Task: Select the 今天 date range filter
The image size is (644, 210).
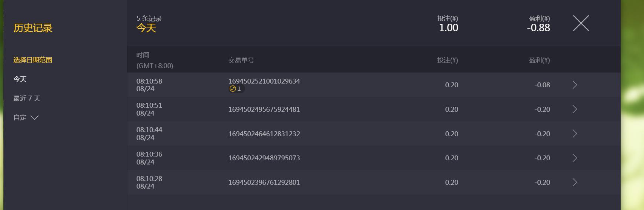Action: [20, 79]
